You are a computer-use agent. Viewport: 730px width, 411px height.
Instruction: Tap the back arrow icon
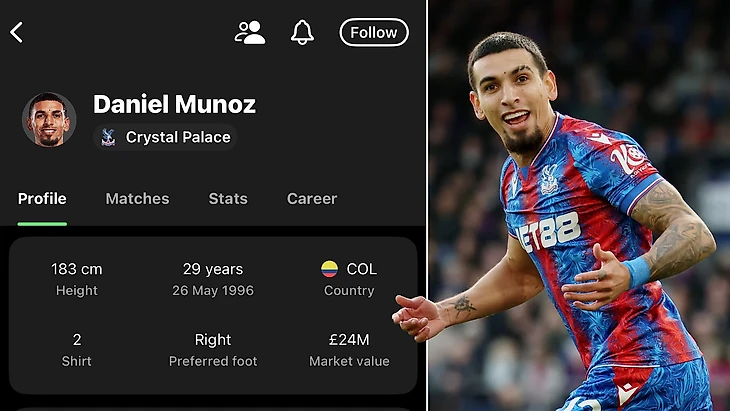[x=17, y=32]
